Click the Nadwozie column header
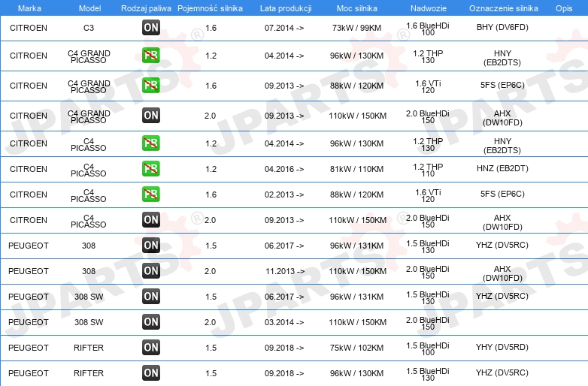 pyautogui.click(x=429, y=8)
